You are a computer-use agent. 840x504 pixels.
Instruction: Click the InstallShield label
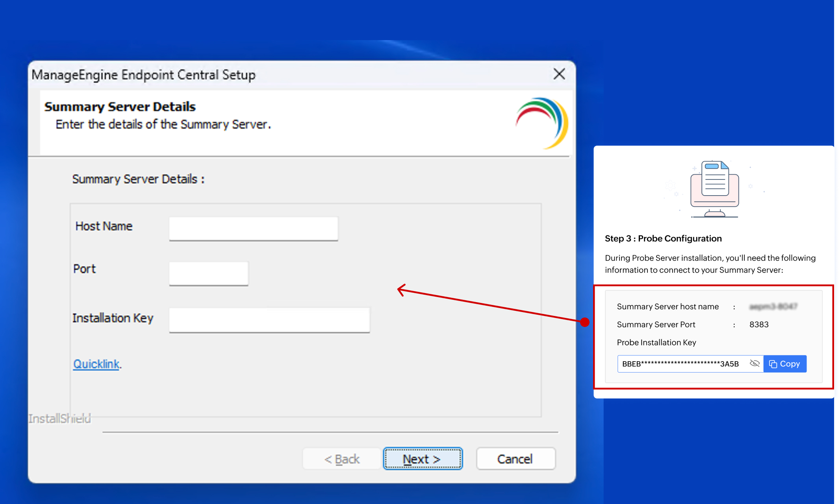(x=59, y=419)
